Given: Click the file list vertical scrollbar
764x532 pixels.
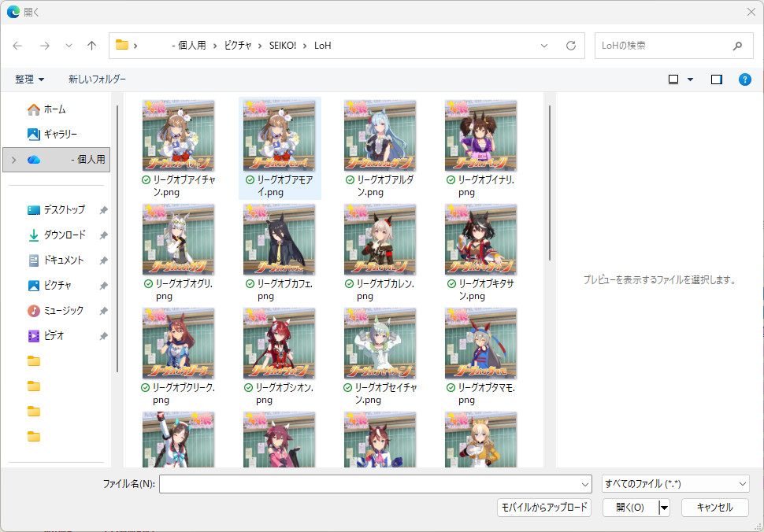Looking at the screenshot, I should (550, 183).
